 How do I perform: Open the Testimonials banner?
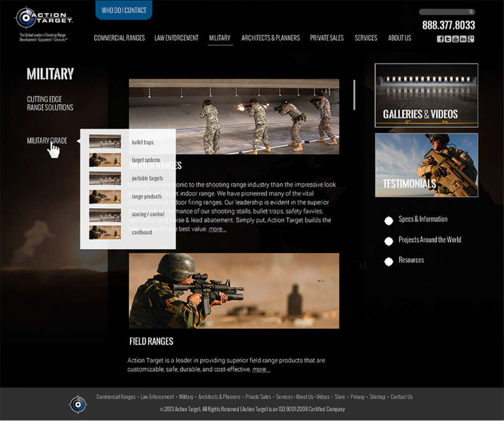coord(426,165)
